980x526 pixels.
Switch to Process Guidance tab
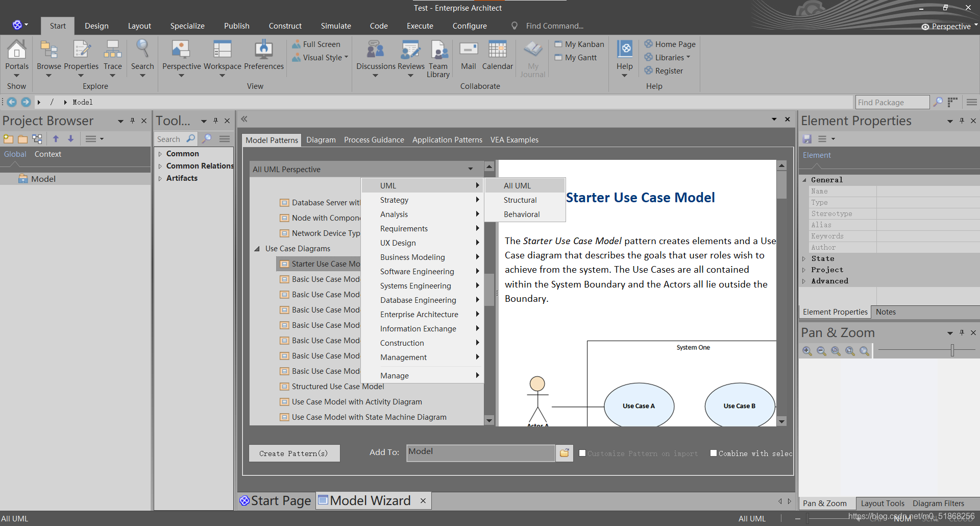(374, 140)
